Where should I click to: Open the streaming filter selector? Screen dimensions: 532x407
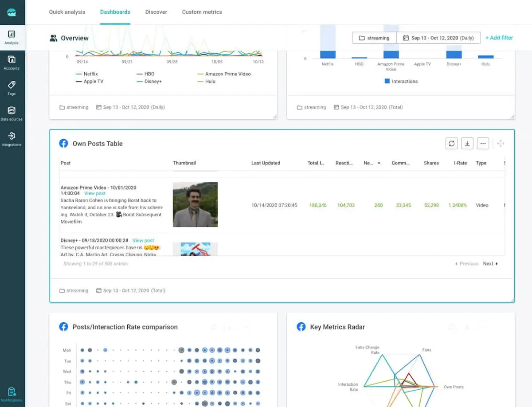[x=374, y=38]
